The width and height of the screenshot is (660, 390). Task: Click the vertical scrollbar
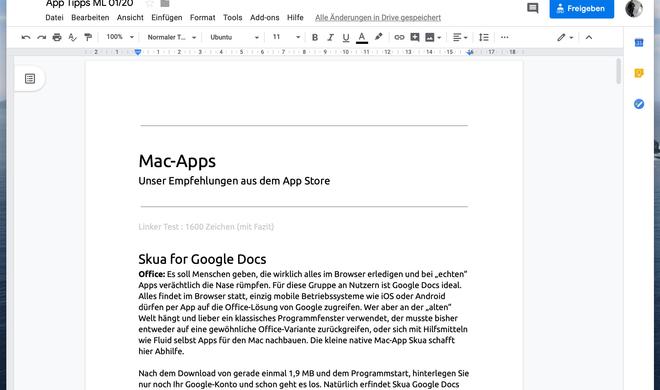pyautogui.click(x=618, y=71)
